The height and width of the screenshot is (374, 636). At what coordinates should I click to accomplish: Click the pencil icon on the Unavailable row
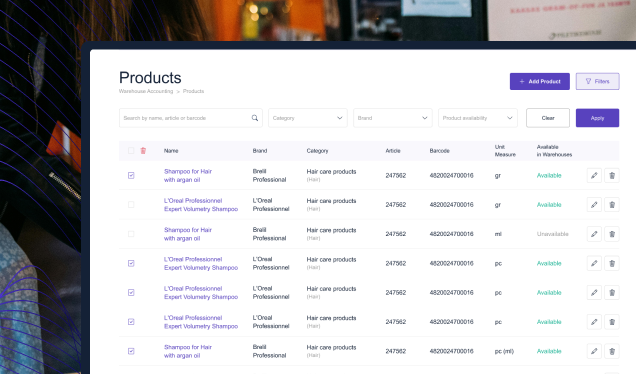tap(594, 234)
